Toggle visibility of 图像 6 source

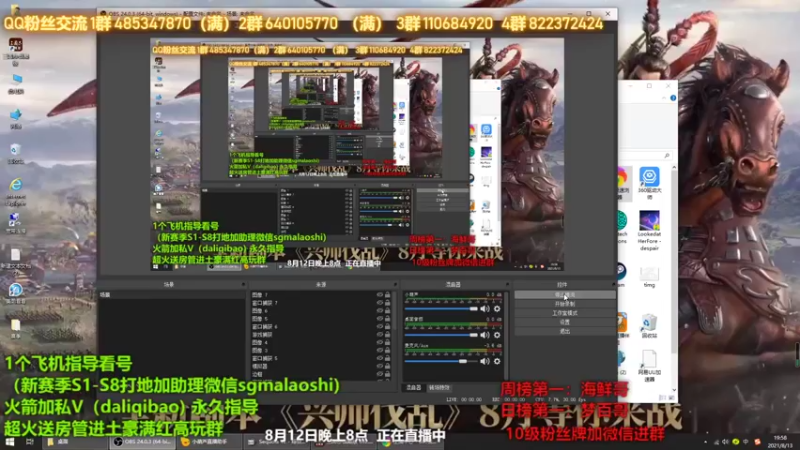(380, 311)
